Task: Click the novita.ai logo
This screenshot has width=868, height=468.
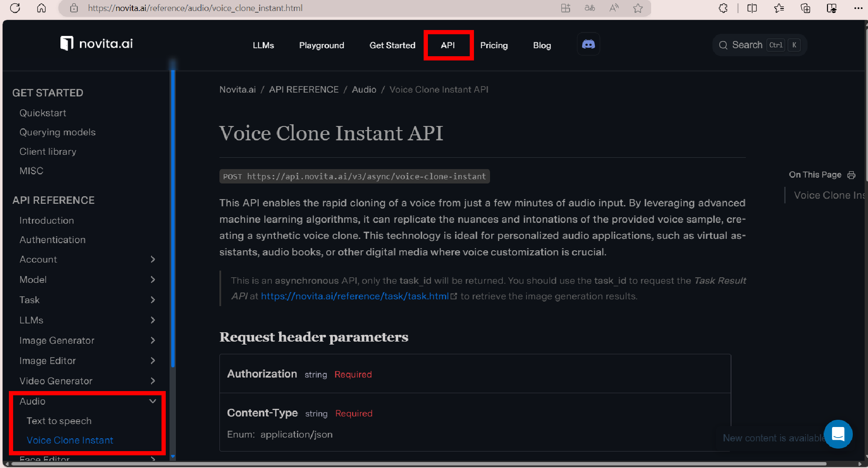Action: 96,44
